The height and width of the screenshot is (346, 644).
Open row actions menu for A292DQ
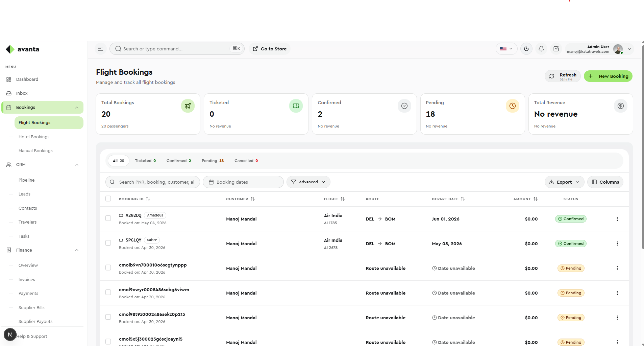pos(617,219)
